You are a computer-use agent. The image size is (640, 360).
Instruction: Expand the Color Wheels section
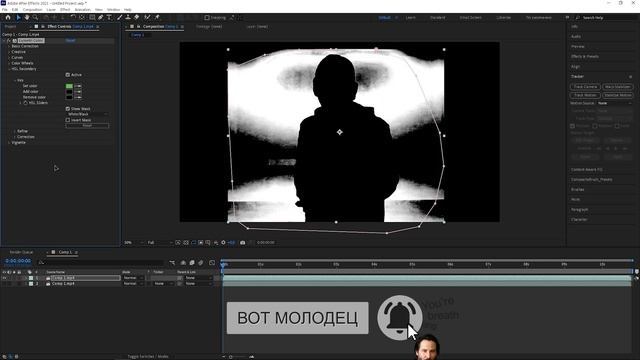(9, 63)
